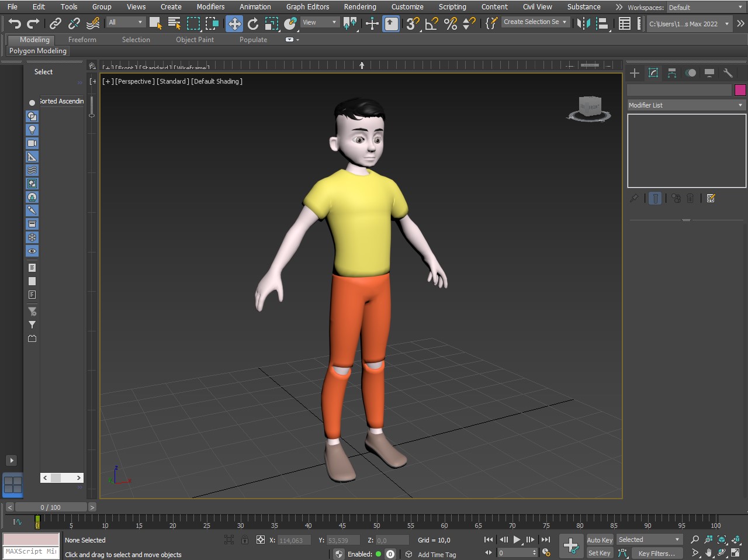Switch to the Freeform ribbon tab
This screenshot has height=560, width=748.
pos(82,40)
